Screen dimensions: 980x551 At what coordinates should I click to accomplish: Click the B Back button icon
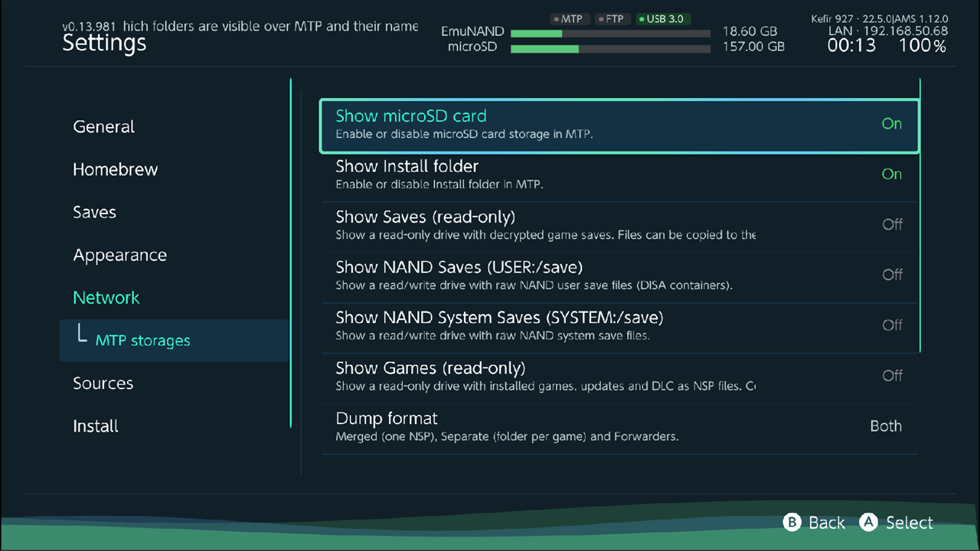click(792, 522)
